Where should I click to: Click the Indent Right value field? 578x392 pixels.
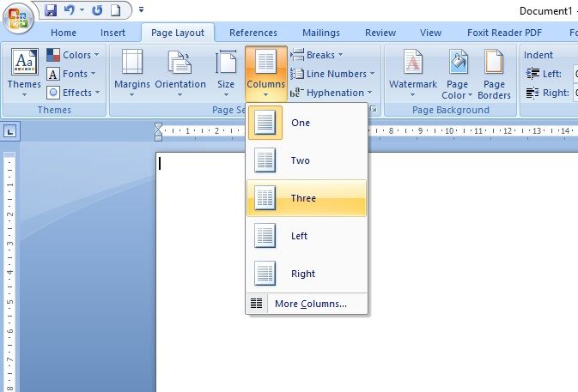tap(575, 93)
